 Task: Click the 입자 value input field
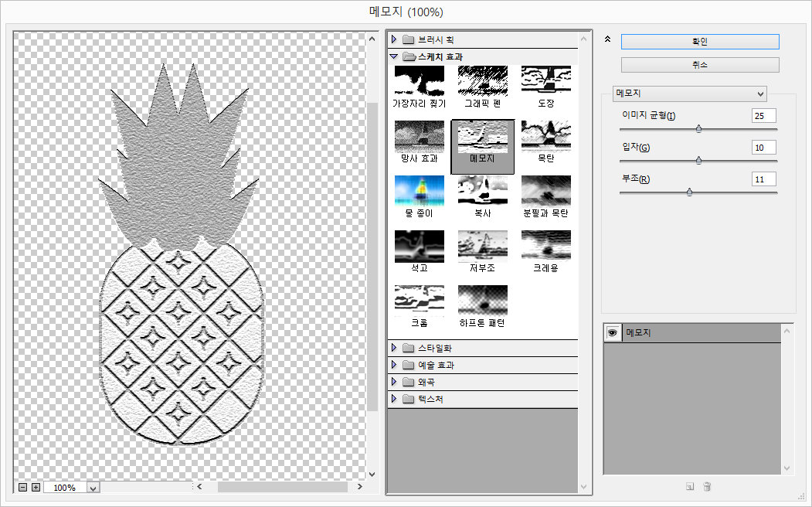[x=763, y=147]
